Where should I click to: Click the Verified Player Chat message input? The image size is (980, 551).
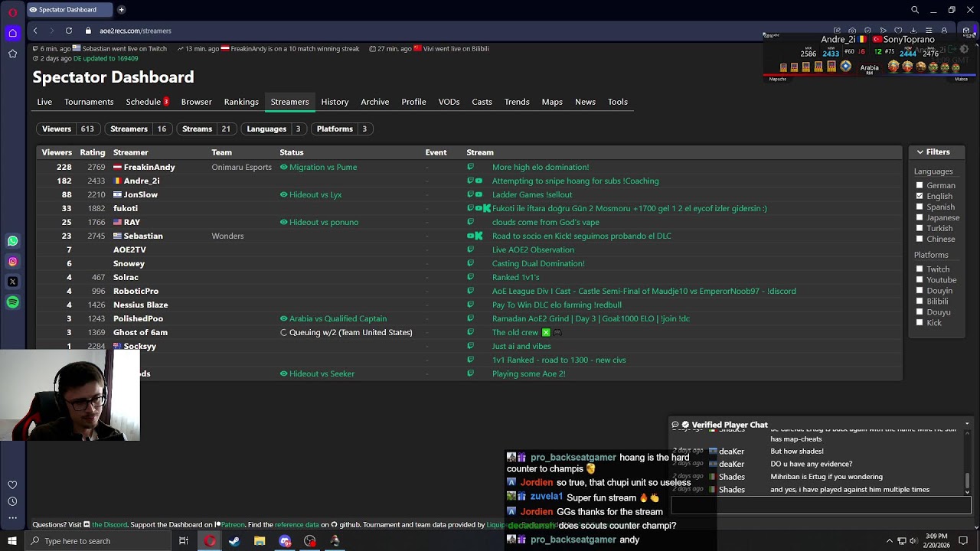[x=821, y=505]
